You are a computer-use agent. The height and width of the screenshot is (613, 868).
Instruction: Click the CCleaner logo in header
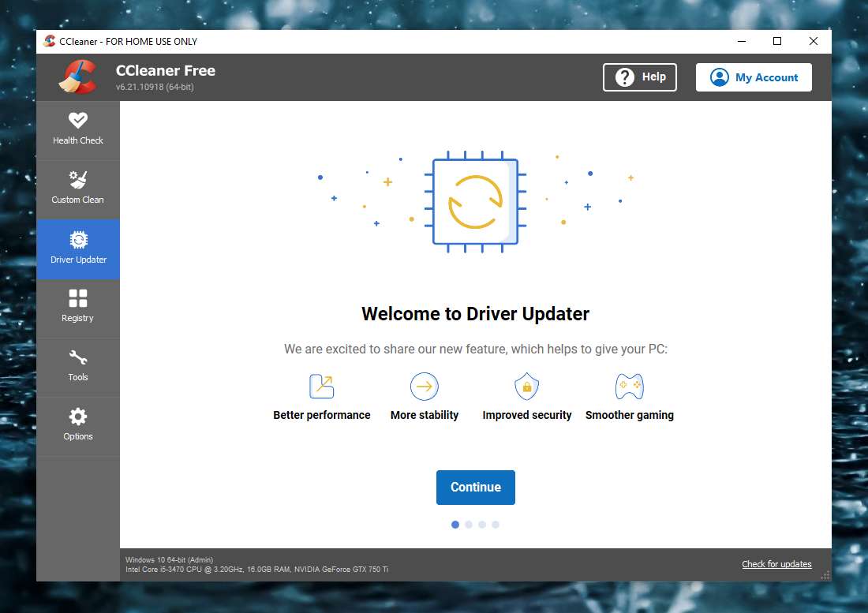(78, 77)
